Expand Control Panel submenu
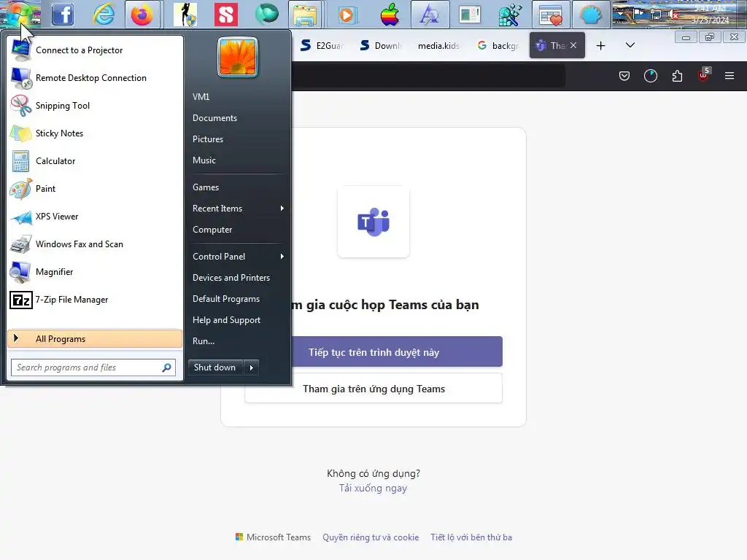 (x=238, y=256)
